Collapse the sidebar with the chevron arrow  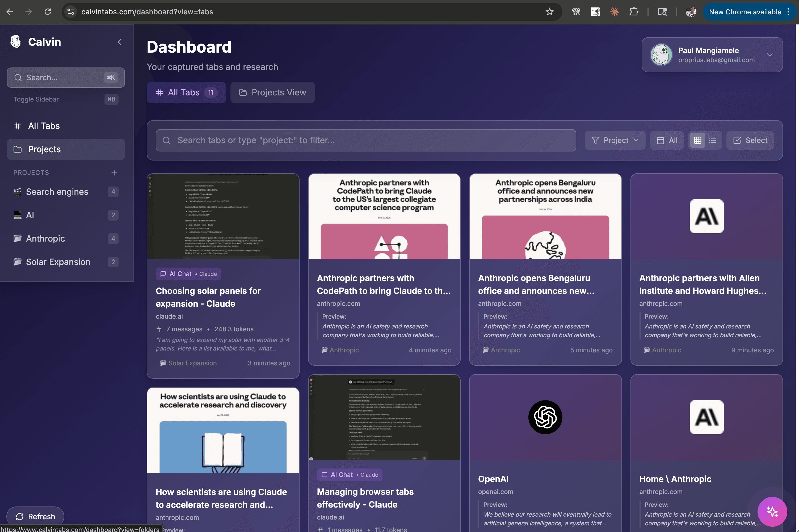click(x=119, y=42)
